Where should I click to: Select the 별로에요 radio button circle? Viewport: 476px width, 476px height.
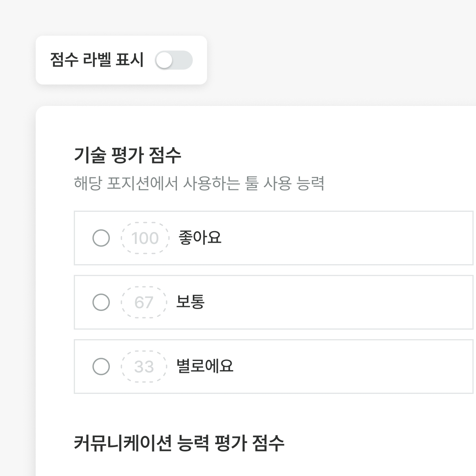(x=101, y=367)
